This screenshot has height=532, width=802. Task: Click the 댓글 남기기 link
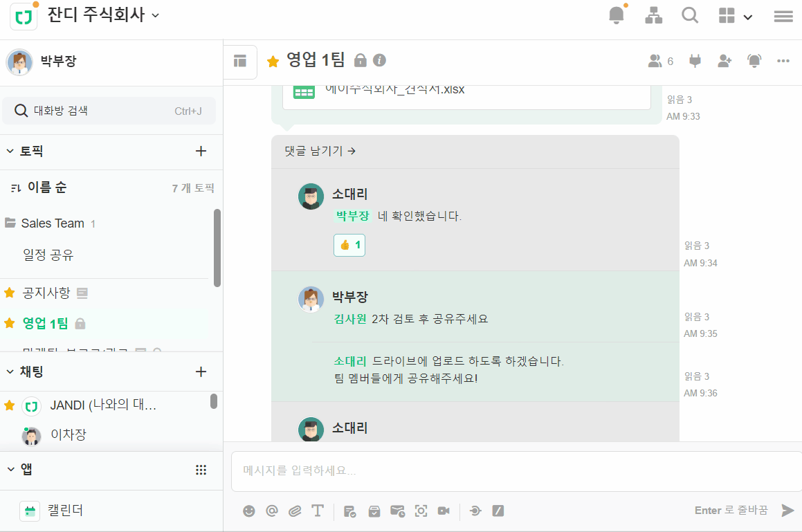pos(320,151)
